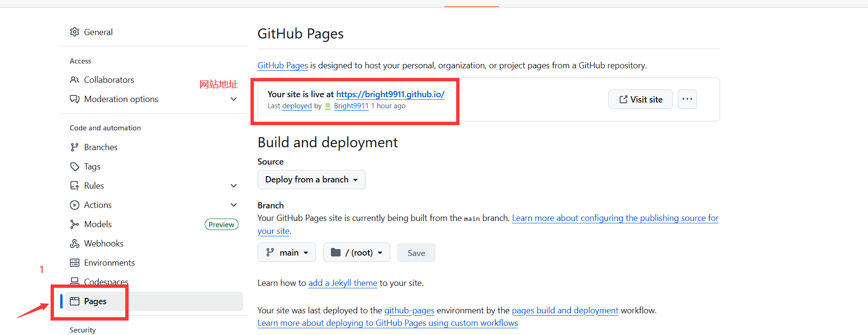Expand the Actions section chevron
This screenshot has width=868, height=335.
234,205
